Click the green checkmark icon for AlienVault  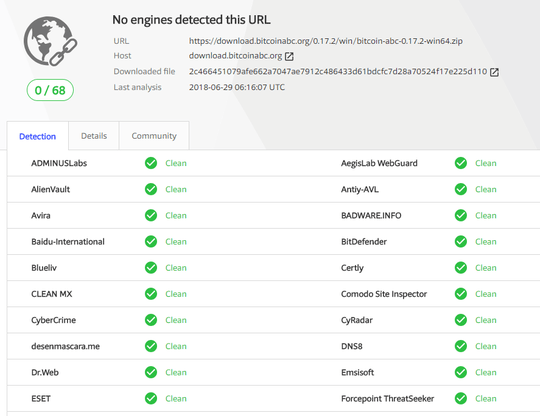(151, 189)
